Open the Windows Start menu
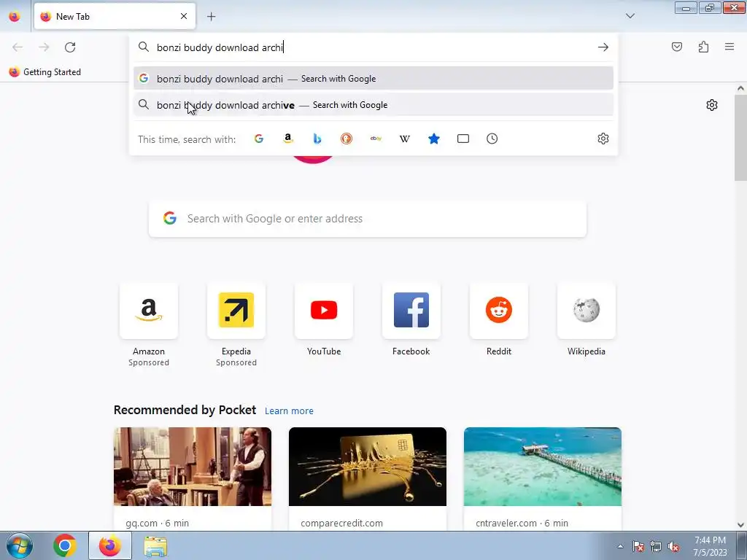 point(19,545)
